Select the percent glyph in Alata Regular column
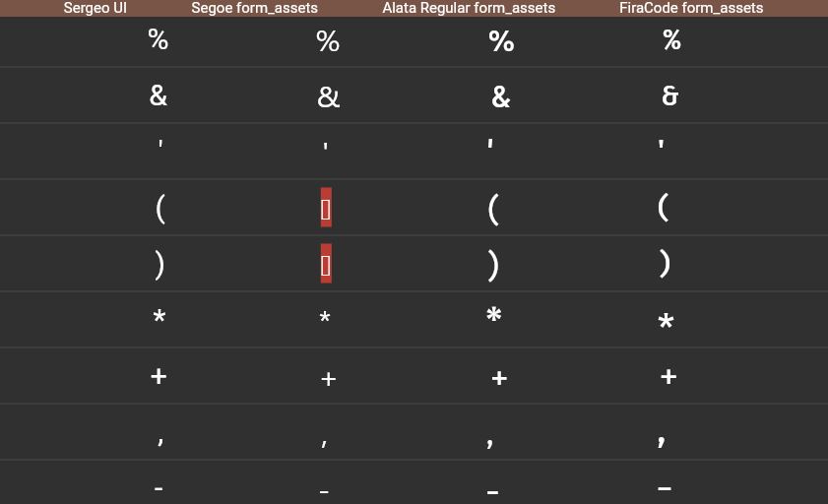This screenshot has width=828, height=504. tap(501, 41)
